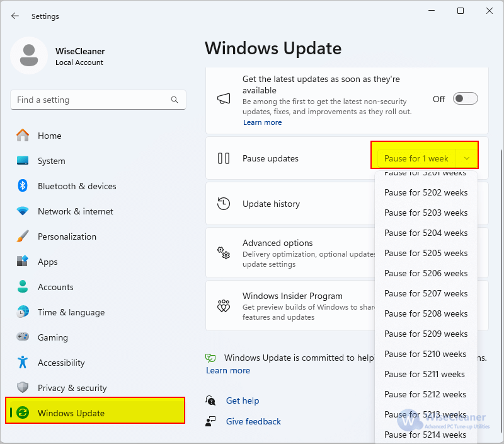504x444 pixels.
Task: Select Pause for 5202 weeks
Action: [426, 192]
